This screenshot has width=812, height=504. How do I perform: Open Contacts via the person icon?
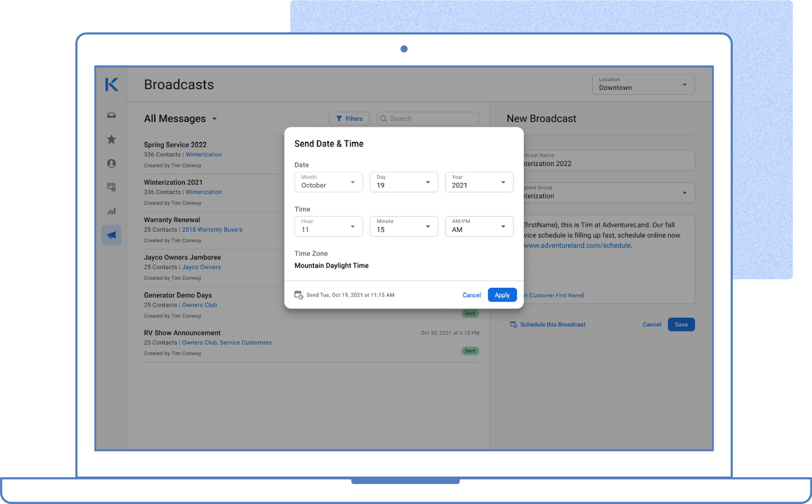(x=111, y=163)
